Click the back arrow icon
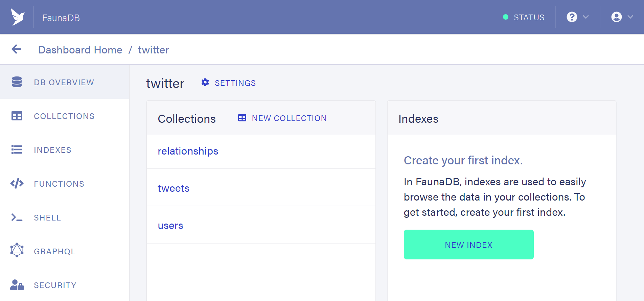This screenshot has width=644, height=301. coord(16,49)
